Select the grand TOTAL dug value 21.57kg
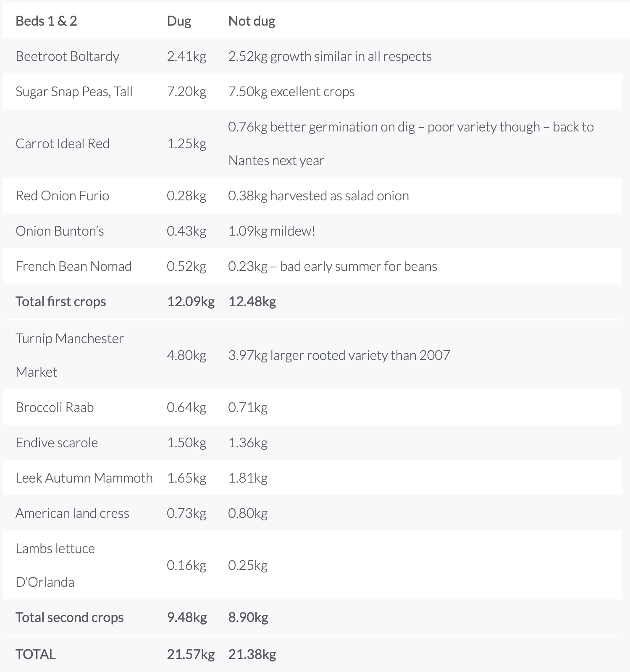Viewport: 630px width, 672px height. (191, 654)
